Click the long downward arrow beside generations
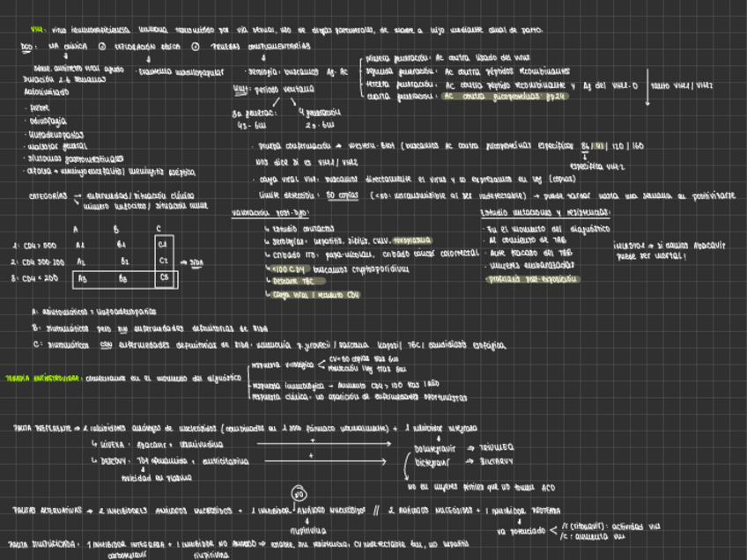Viewport: 747px width, 560px height. (x=648, y=85)
